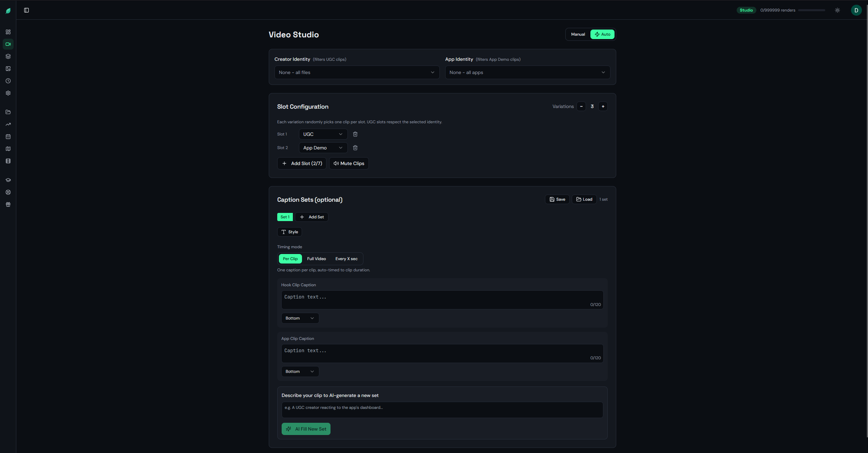
Task: Open the clock history sidebar icon
Action: click(x=8, y=81)
